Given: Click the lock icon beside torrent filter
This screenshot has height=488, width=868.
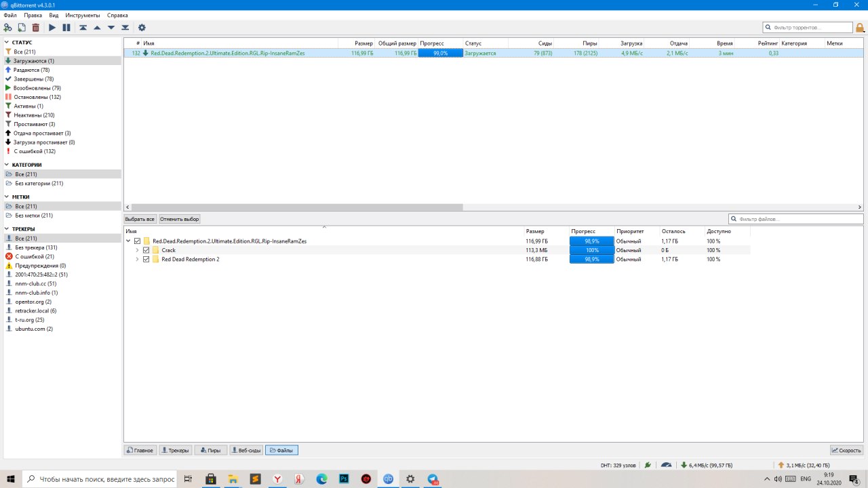Looking at the screenshot, I should pyautogui.click(x=860, y=28).
